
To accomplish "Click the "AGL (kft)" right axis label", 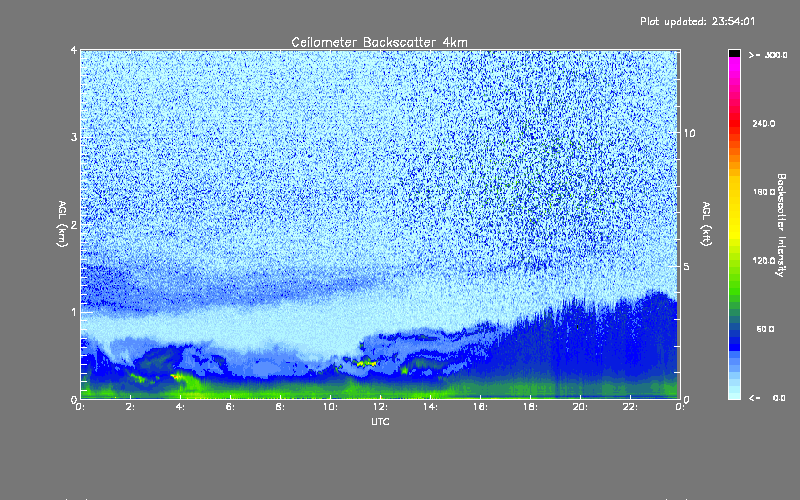I will [707, 224].
